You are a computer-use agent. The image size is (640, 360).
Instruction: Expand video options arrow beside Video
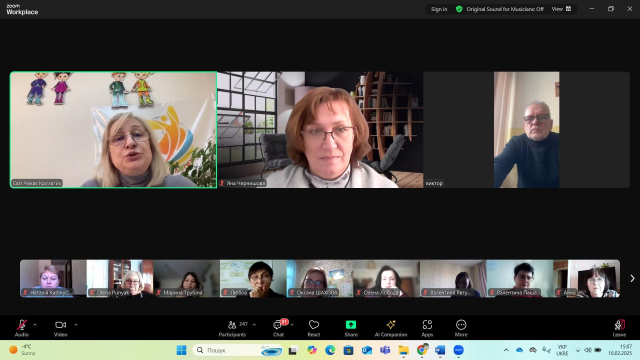click(x=76, y=325)
